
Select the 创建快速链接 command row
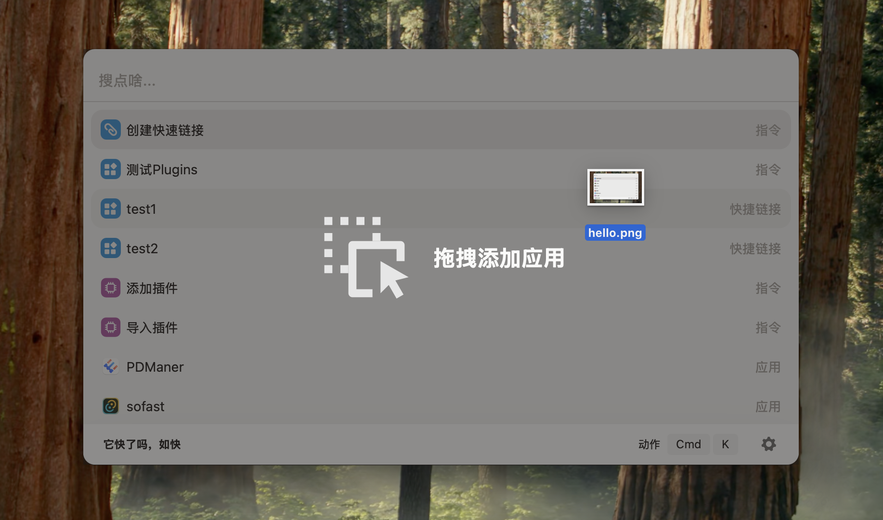pos(441,130)
